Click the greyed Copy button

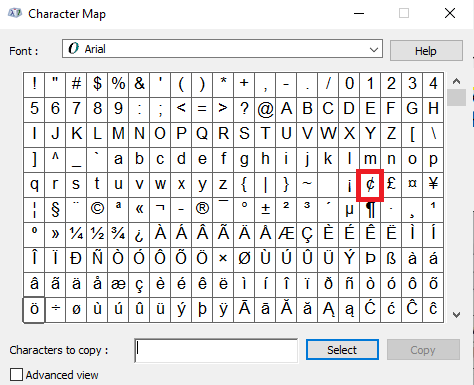tap(423, 350)
